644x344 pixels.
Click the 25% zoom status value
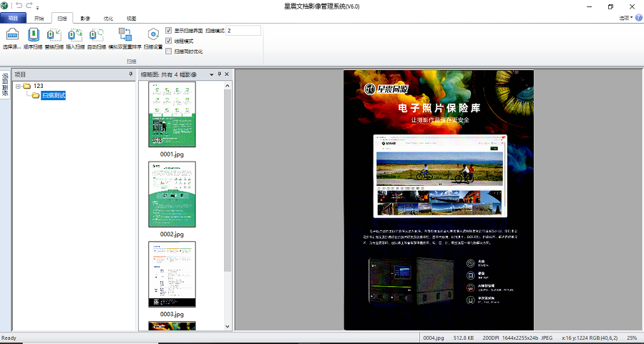pos(632,338)
